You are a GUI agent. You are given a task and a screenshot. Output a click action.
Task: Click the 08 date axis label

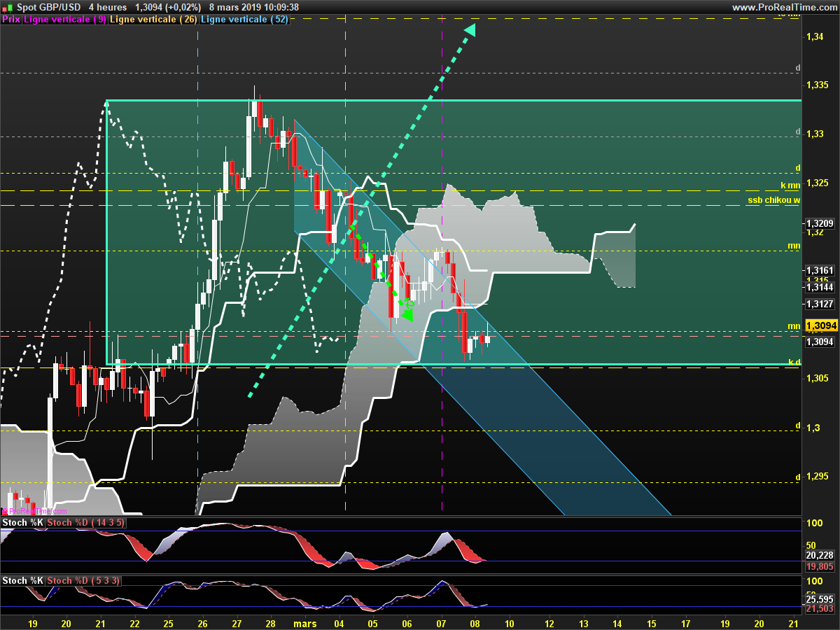pos(475,622)
